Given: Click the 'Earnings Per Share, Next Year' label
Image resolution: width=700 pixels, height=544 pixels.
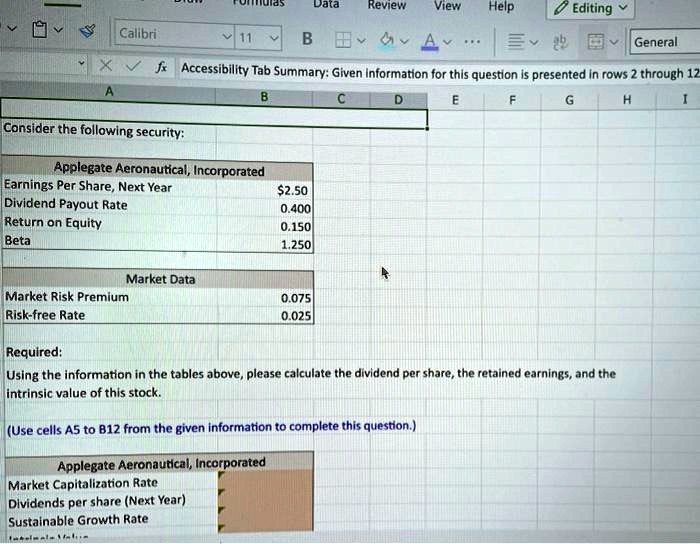Looking at the screenshot, I should [88, 186].
